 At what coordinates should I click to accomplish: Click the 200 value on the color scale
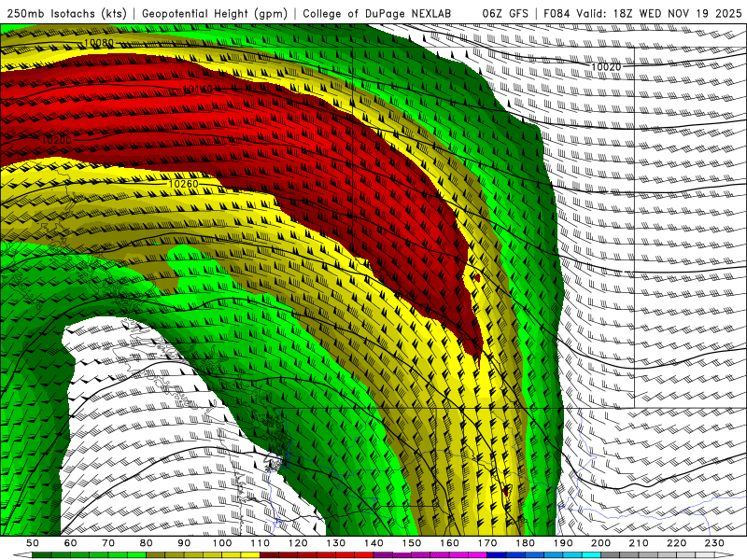coord(600,543)
